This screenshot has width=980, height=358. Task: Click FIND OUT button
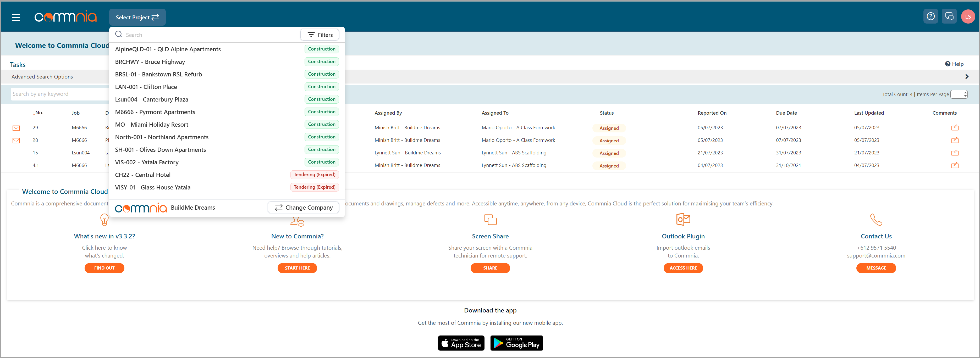pyautogui.click(x=104, y=268)
